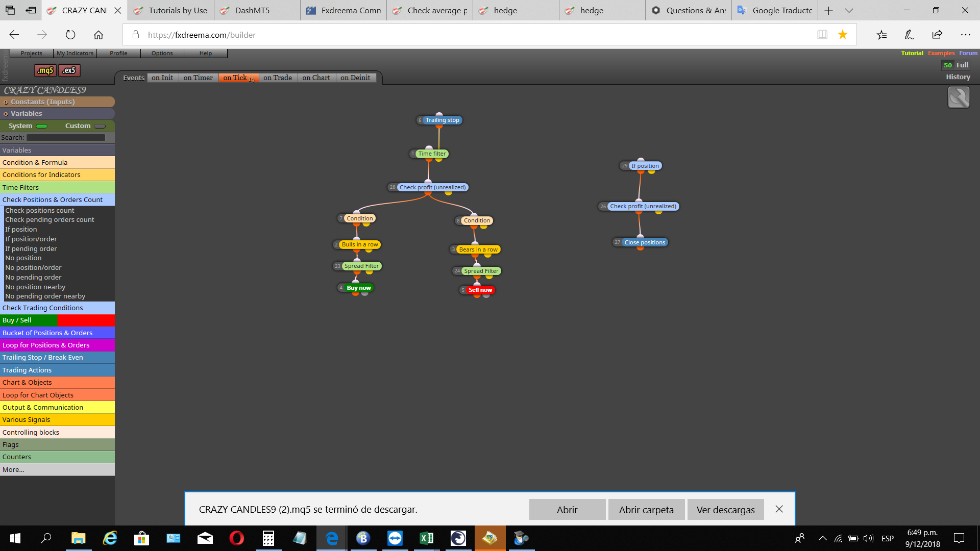Open the Forum link

point(968,53)
